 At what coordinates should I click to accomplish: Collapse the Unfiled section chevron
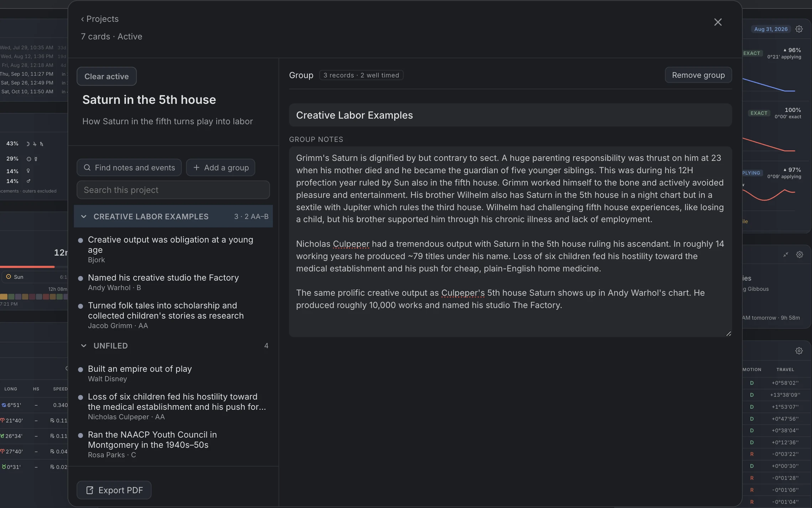(84, 345)
